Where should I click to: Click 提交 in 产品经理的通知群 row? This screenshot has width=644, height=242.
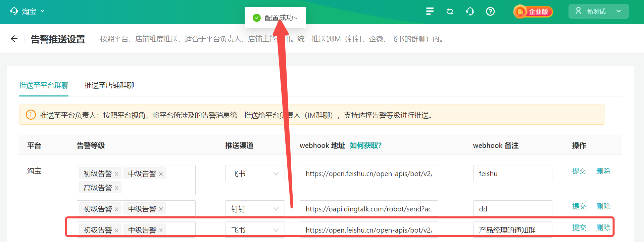coord(579,227)
